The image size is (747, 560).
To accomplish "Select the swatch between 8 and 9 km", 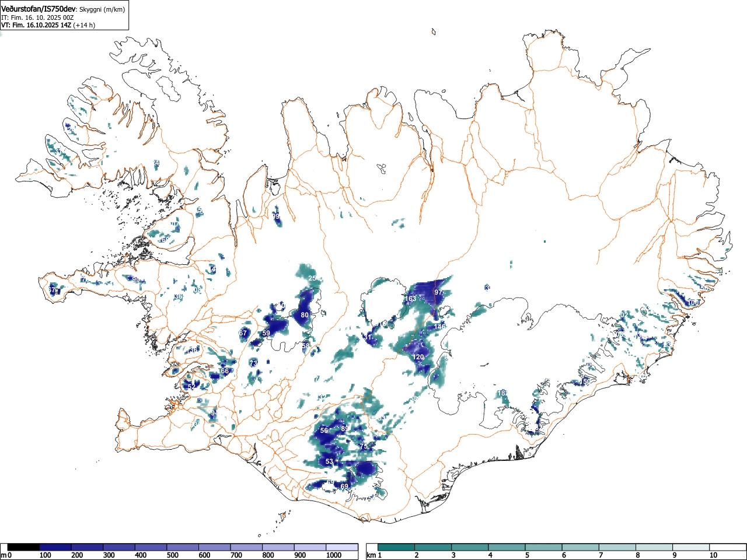I will tap(654, 547).
